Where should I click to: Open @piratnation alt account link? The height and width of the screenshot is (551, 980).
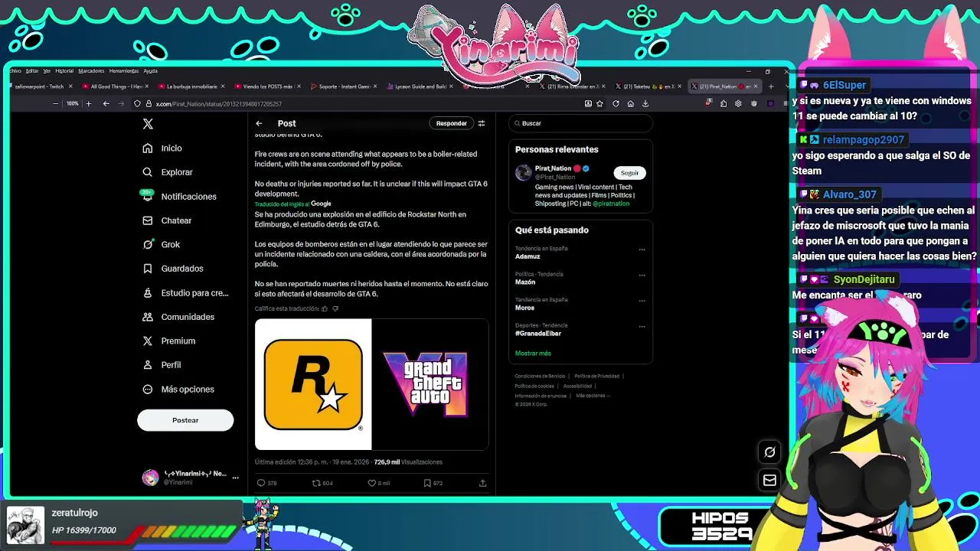pos(609,204)
